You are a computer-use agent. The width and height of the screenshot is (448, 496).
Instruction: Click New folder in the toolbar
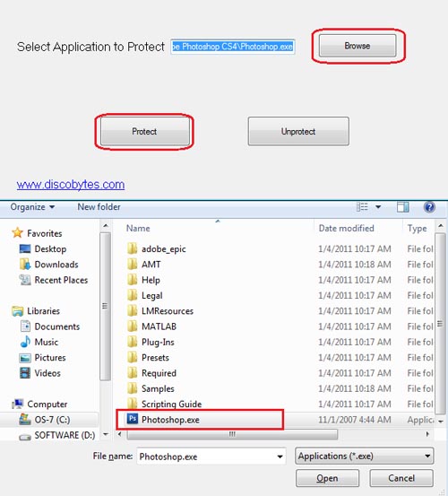coord(99,207)
